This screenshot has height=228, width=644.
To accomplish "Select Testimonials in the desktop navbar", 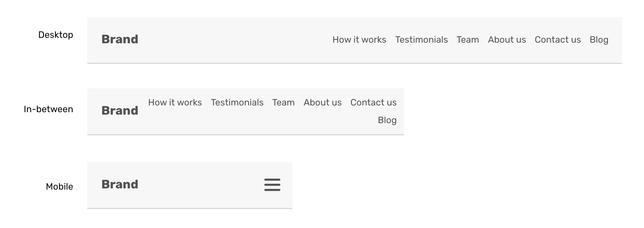I will (x=421, y=40).
